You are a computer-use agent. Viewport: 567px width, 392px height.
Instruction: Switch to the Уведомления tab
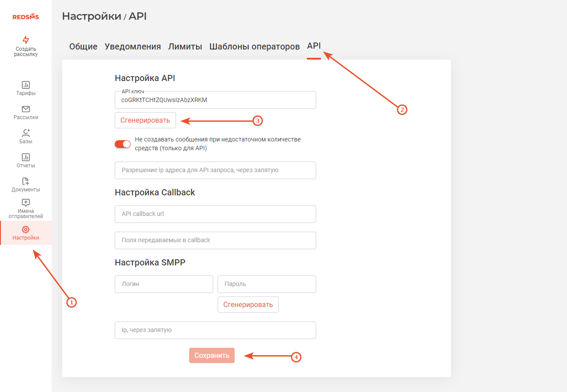(133, 46)
